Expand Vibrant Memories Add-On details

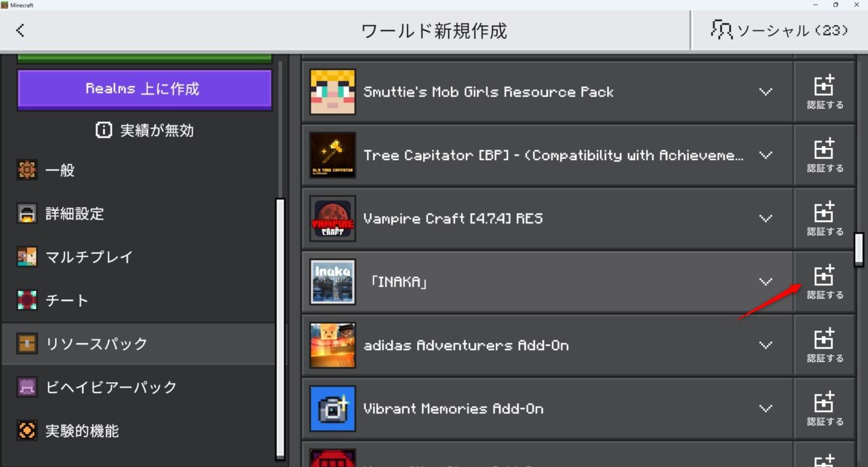click(x=766, y=409)
